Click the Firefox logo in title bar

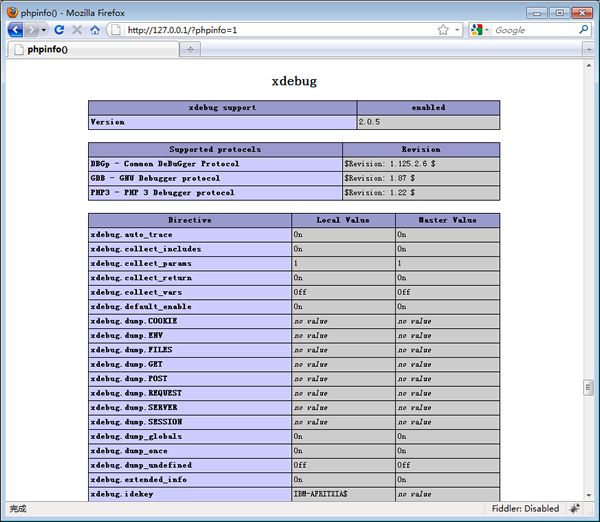[x=12, y=12]
